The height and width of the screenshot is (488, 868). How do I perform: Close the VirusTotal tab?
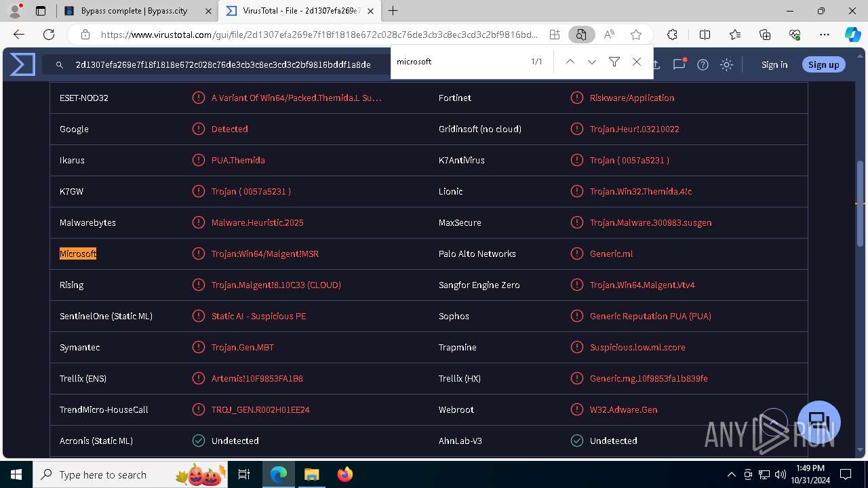tap(370, 11)
